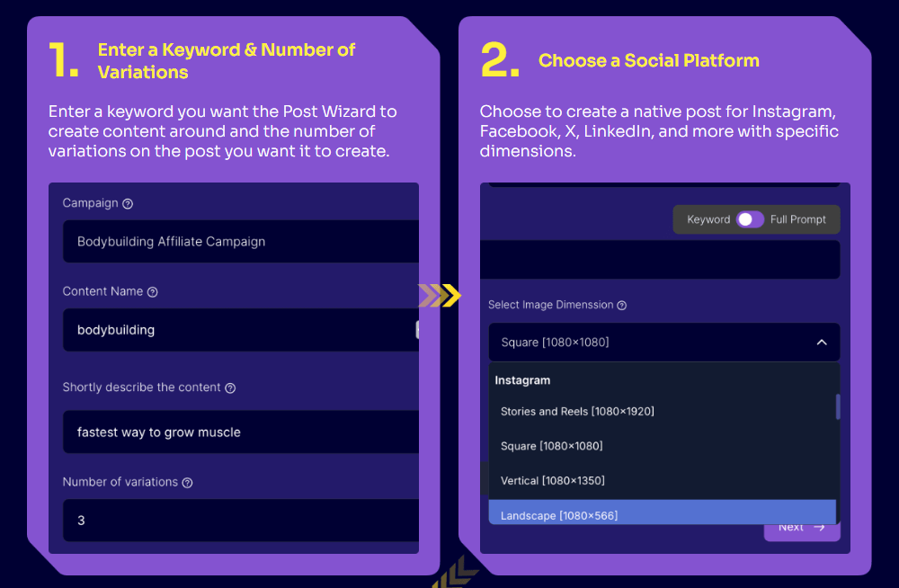Toggle the Keyword / Full Prompt switch
899x588 pixels.
click(x=750, y=219)
